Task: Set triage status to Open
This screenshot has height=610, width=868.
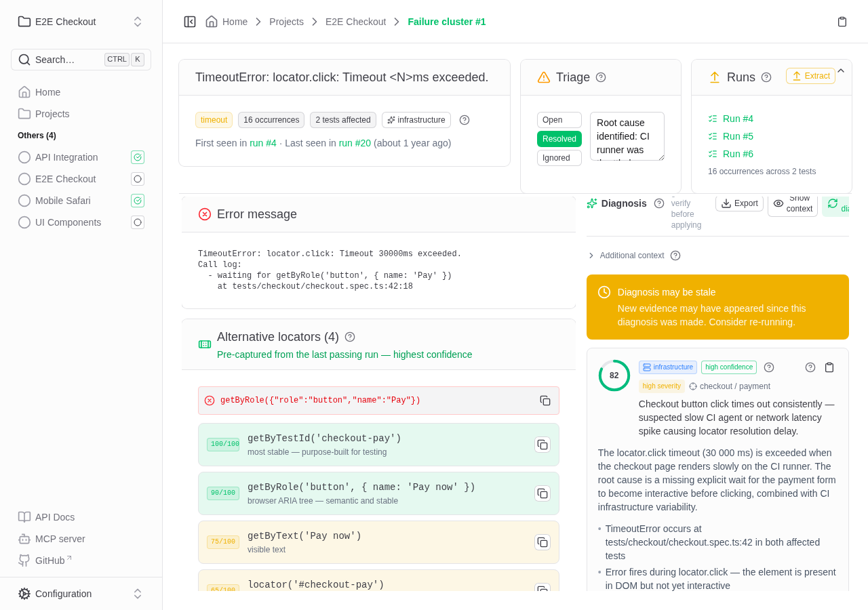Action: (559, 120)
